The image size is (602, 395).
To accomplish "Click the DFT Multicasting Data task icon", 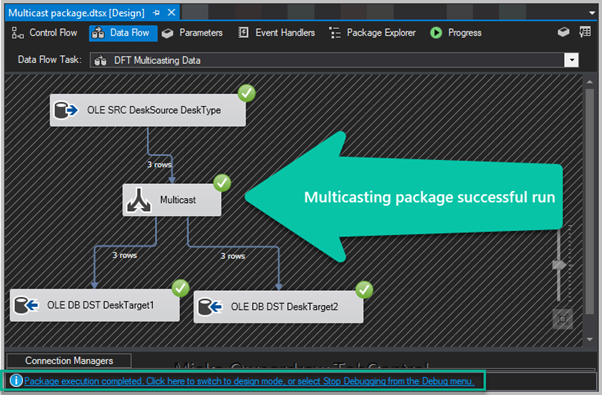I will [100, 61].
